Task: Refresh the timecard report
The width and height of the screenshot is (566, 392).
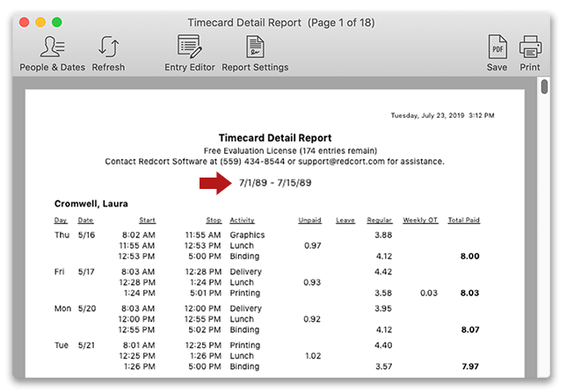Action: tap(108, 54)
